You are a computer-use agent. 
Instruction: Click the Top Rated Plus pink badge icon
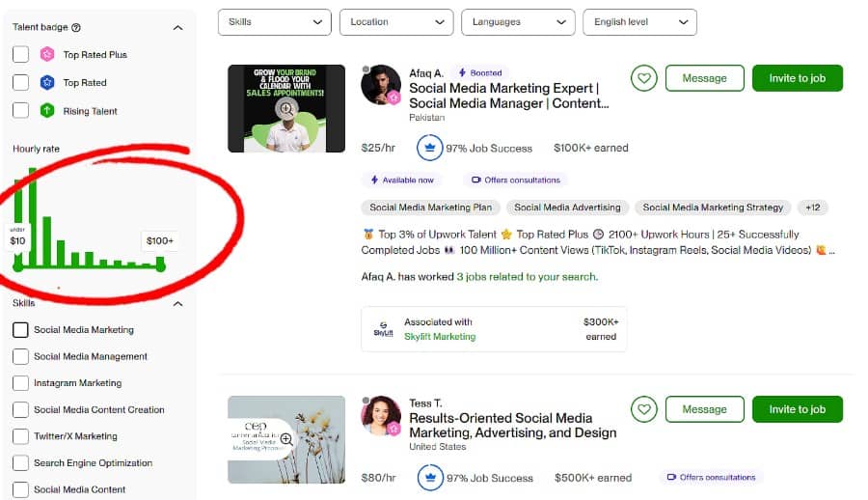(47, 54)
